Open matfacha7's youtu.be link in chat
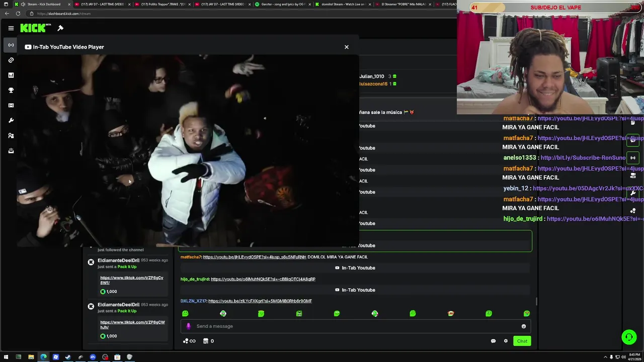This screenshot has width=644, height=362. point(254,257)
